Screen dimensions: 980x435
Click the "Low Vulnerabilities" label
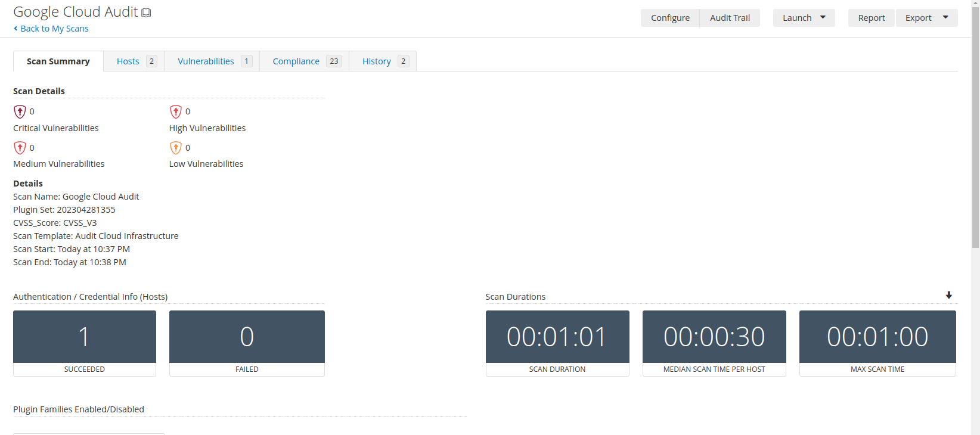(206, 164)
